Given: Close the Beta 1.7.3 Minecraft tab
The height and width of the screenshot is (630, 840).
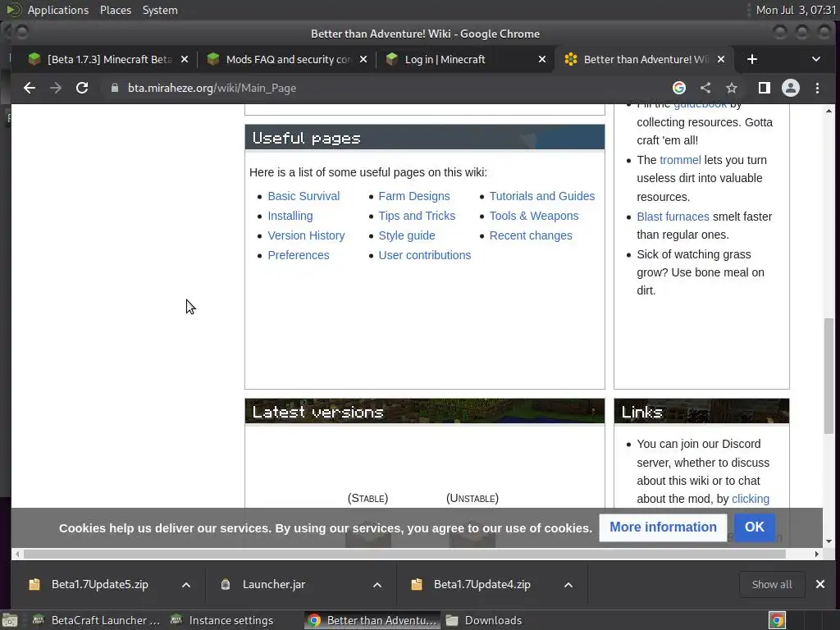Looking at the screenshot, I should coord(185,59).
